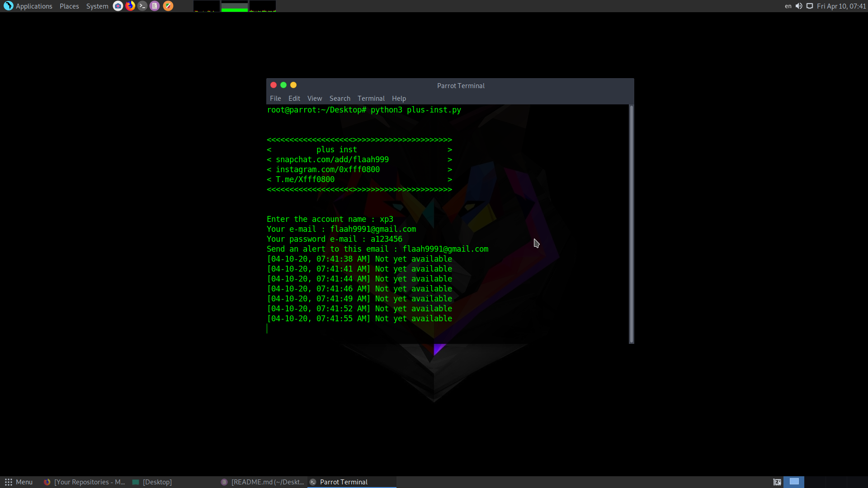The image size is (868, 488).
Task: Click the T.me/Xfff0800 text
Action: tap(305, 179)
